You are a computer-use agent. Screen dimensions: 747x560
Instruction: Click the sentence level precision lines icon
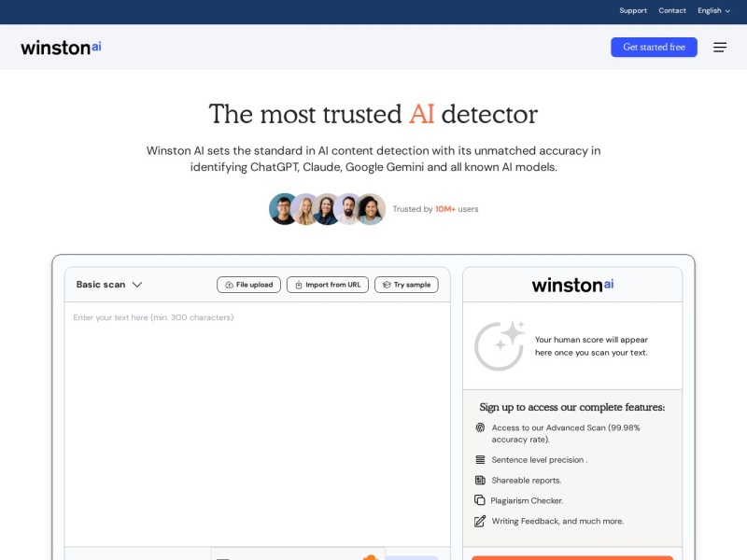pos(480,460)
